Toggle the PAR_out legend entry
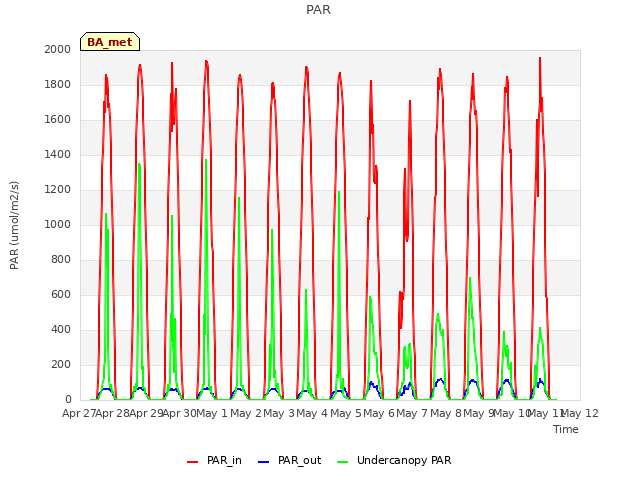 tap(290, 460)
